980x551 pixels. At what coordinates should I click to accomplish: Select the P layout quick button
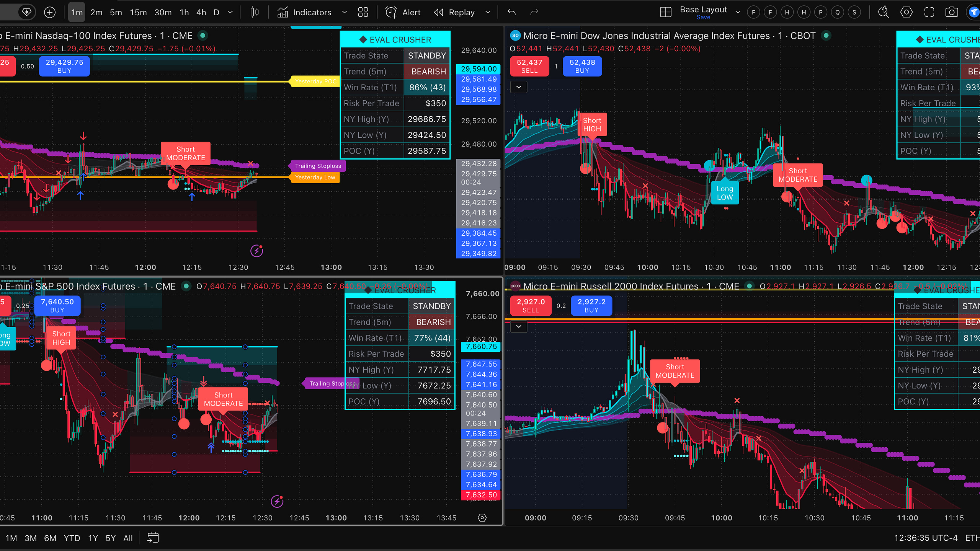(820, 12)
